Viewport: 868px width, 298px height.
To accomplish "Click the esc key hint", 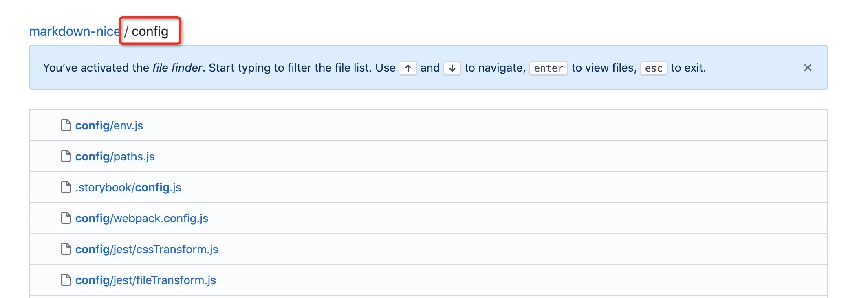I will (x=653, y=68).
